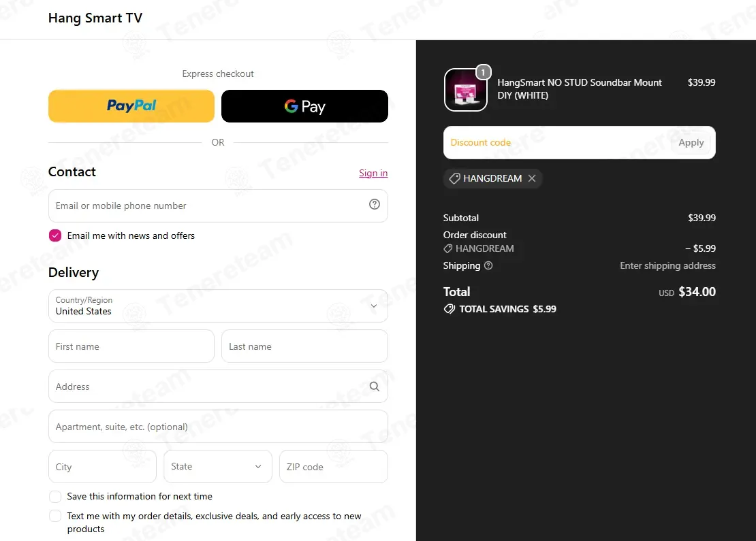Screen dimensions: 756x541
Task: Select the total amount $34.00
Action: (x=697, y=292)
